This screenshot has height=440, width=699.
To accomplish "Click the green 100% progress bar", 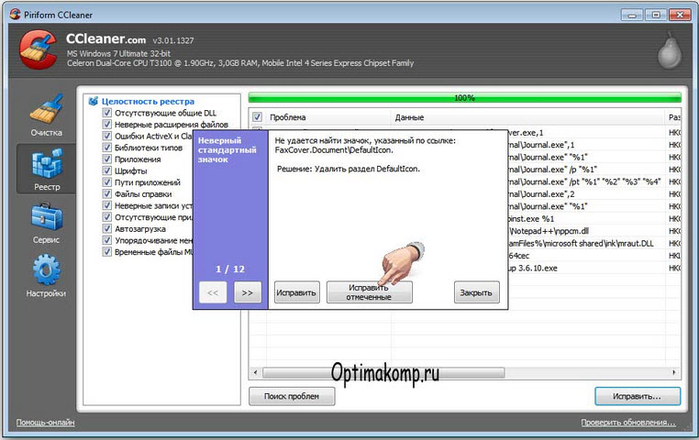I will click(465, 98).
